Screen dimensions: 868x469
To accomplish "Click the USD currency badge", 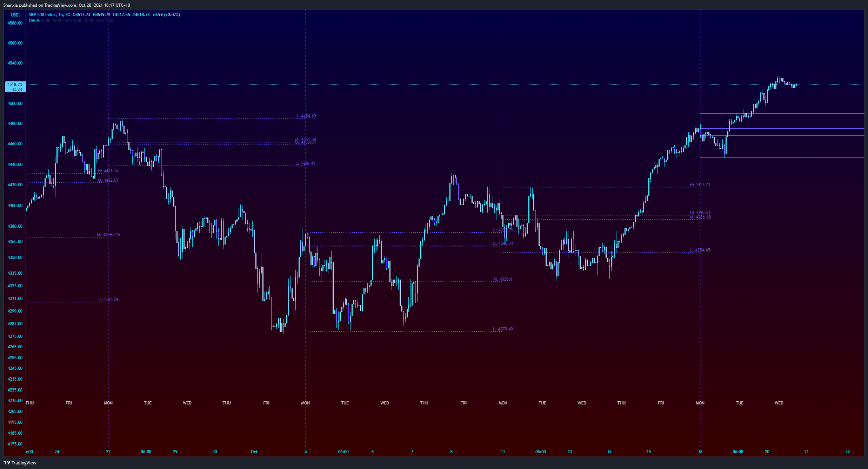I will click(15, 15).
